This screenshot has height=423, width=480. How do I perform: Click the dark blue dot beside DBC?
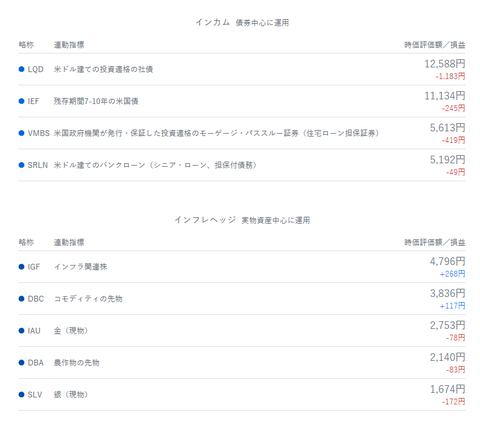[x=22, y=299]
